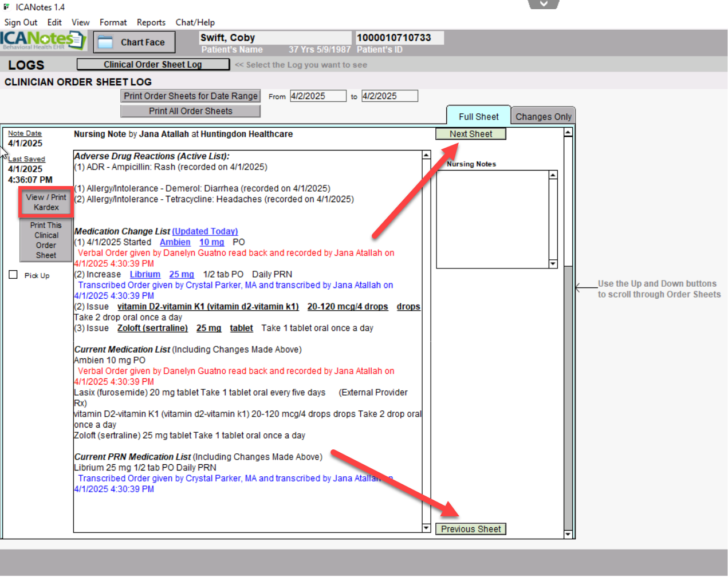The width and height of the screenshot is (728, 577).
Task: Click order sheet scroll down arrow
Action: click(x=568, y=534)
